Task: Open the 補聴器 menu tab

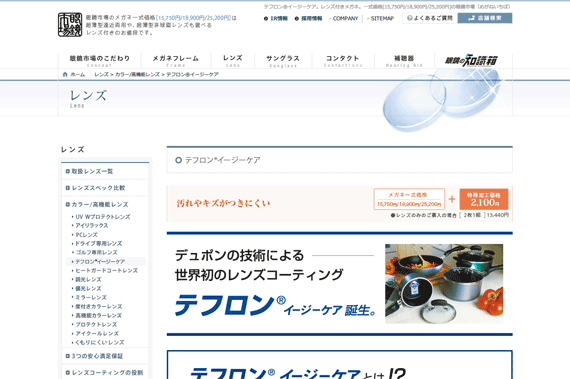Action: pos(404,60)
